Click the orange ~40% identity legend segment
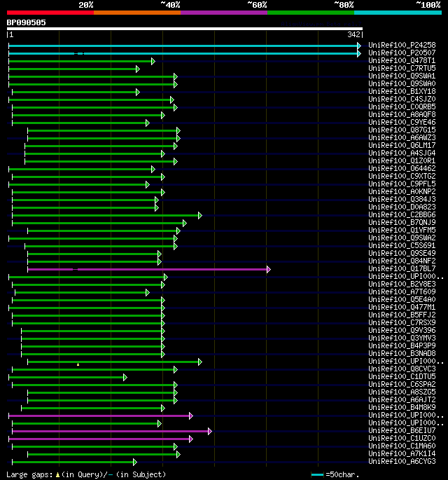The height and width of the screenshot is (480, 448). (x=137, y=13)
